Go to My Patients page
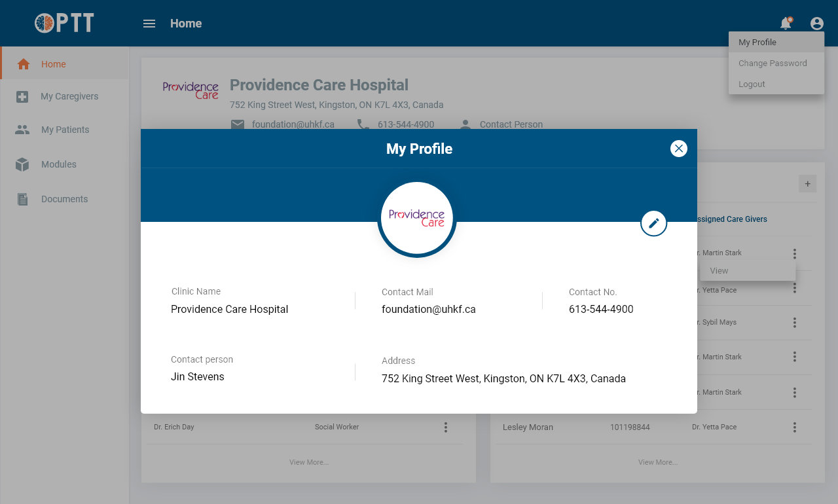 (65, 130)
